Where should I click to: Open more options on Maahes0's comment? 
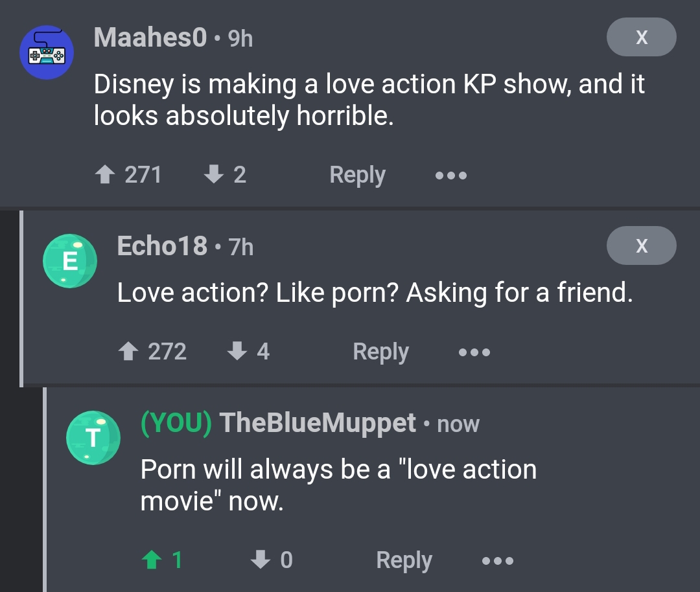[x=451, y=176]
